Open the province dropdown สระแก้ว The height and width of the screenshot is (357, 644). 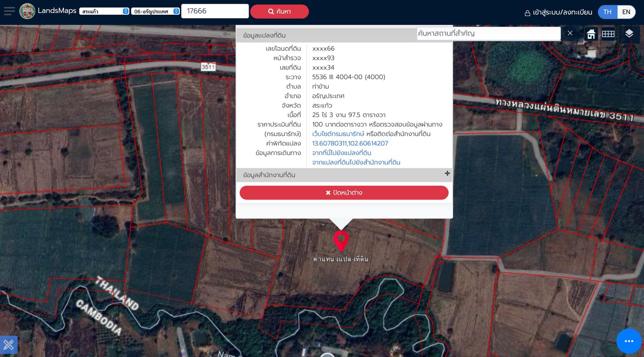(x=104, y=11)
